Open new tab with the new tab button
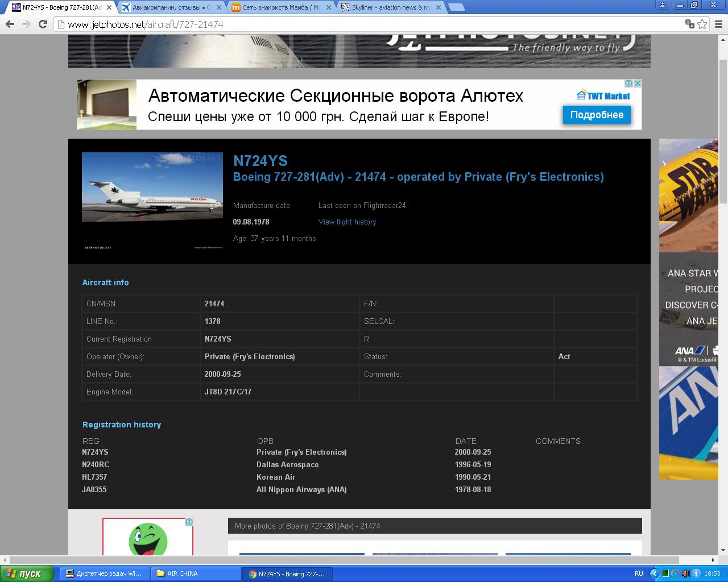This screenshot has width=728, height=582. point(456,7)
